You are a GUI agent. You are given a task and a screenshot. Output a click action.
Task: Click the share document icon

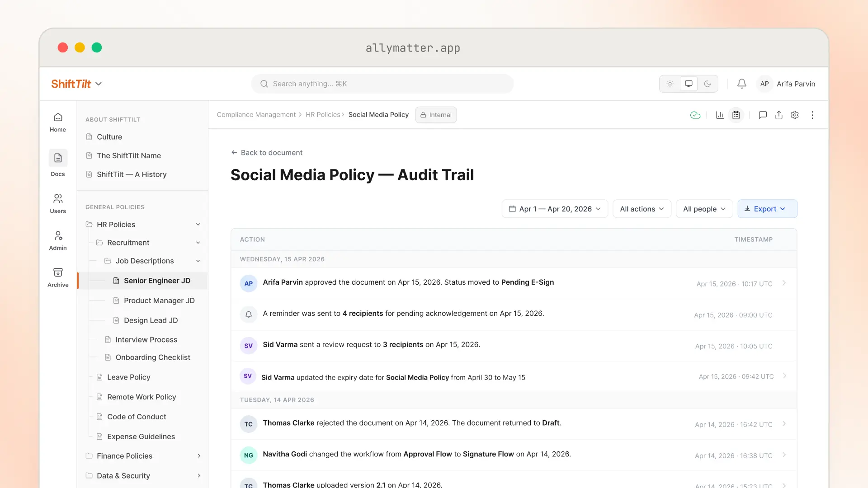(778, 115)
